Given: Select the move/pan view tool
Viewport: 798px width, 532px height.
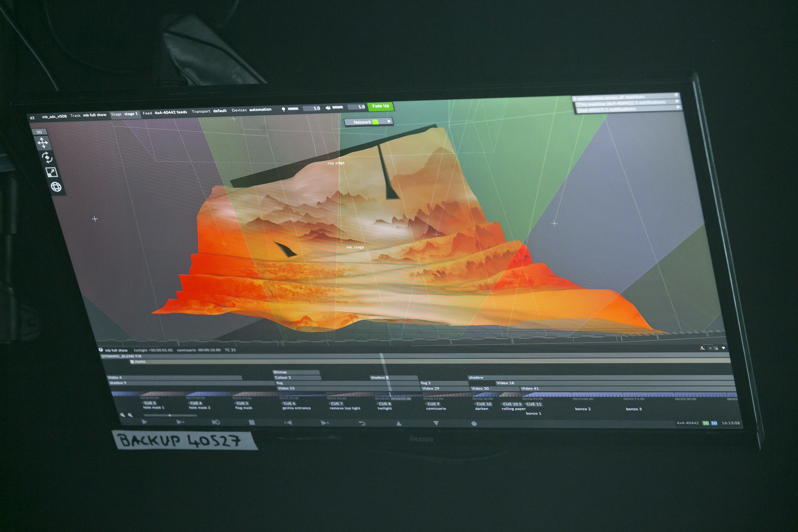Looking at the screenshot, I should click(43, 143).
